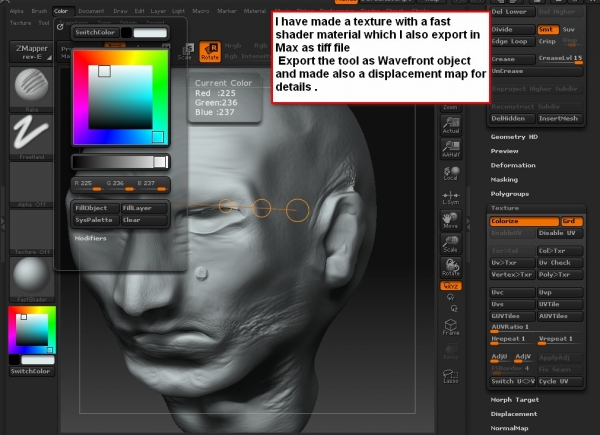Expand the Modifiers section
Screen dimensions: 600x435
point(90,238)
